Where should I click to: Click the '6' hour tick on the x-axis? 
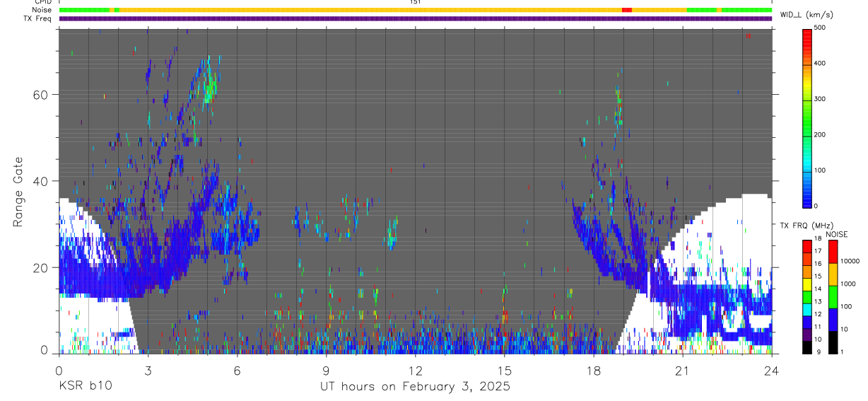pyautogui.click(x=237, y=370)
